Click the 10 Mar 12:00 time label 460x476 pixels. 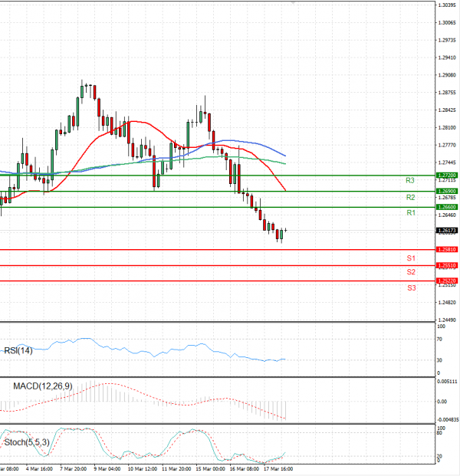[x=143, y=469]
